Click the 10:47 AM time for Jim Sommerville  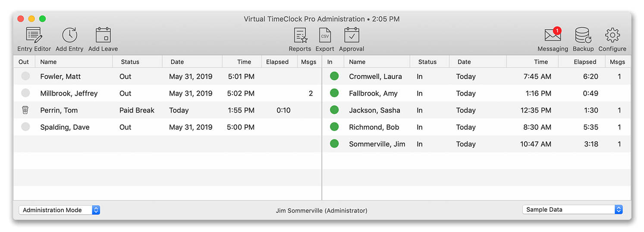[x=536, y=144]
